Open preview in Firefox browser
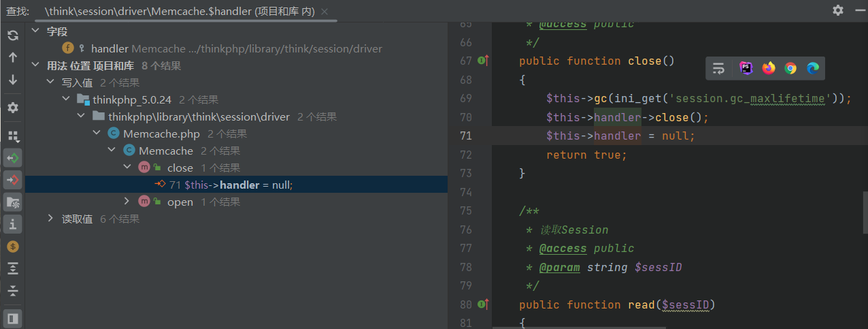Image resolution: width=868 pixels, height=329 pixels. coord(769,68)
